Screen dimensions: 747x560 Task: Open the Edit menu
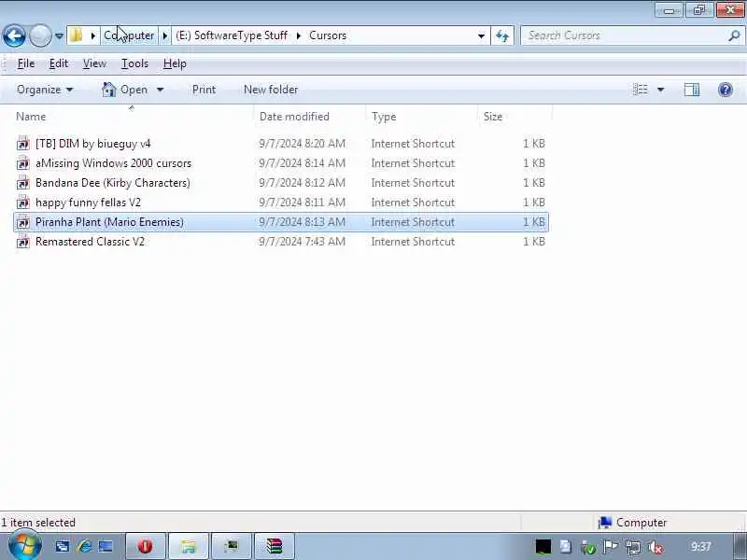pyautogui.click(x=59, y=63)
